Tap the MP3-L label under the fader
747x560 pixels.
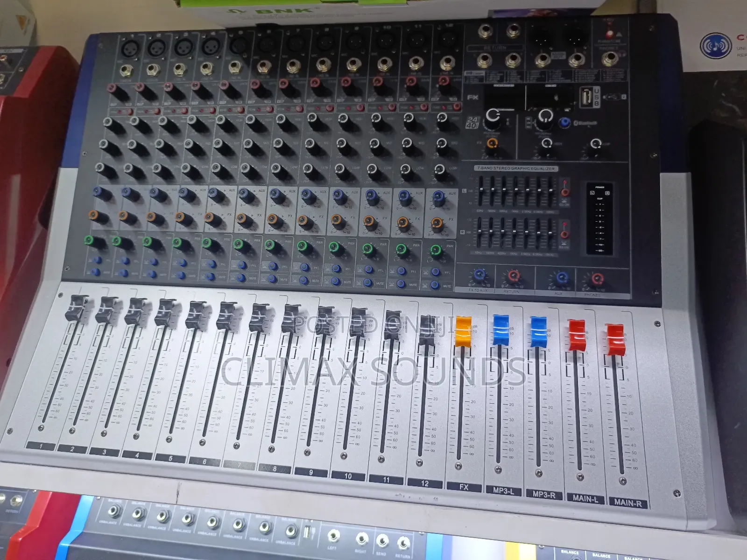click(503, 490)
